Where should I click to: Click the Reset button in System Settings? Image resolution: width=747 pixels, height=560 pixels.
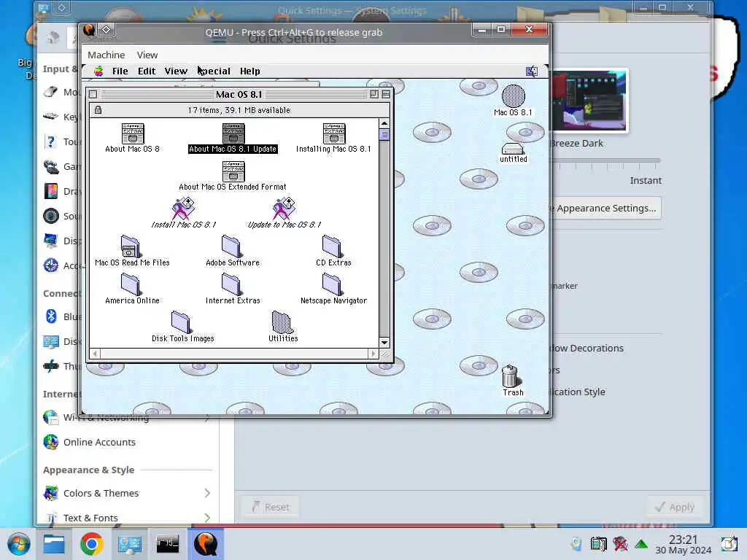pyautogui.click(x=271, y=507)
